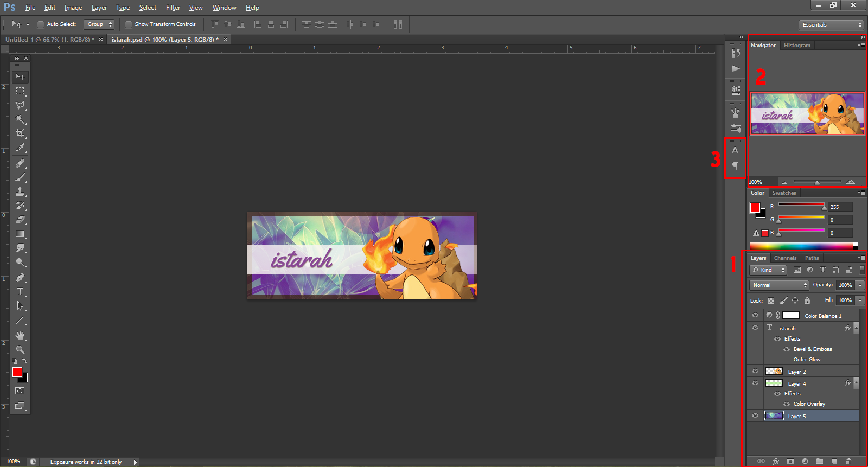
Task: Enable Show Transform Controls checkbox
Action: [129, 24]
